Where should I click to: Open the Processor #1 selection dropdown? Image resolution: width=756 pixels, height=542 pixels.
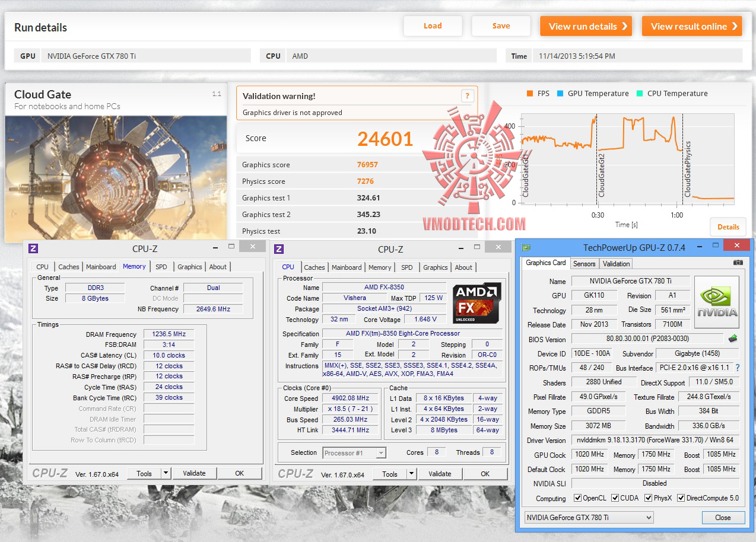pyautogui.click(x=354, y=453)
